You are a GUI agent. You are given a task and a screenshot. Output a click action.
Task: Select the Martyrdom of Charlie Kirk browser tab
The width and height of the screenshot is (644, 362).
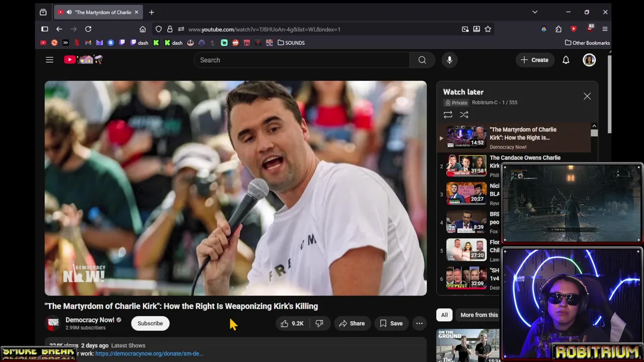pyautogui.click(x=98, y=12)
